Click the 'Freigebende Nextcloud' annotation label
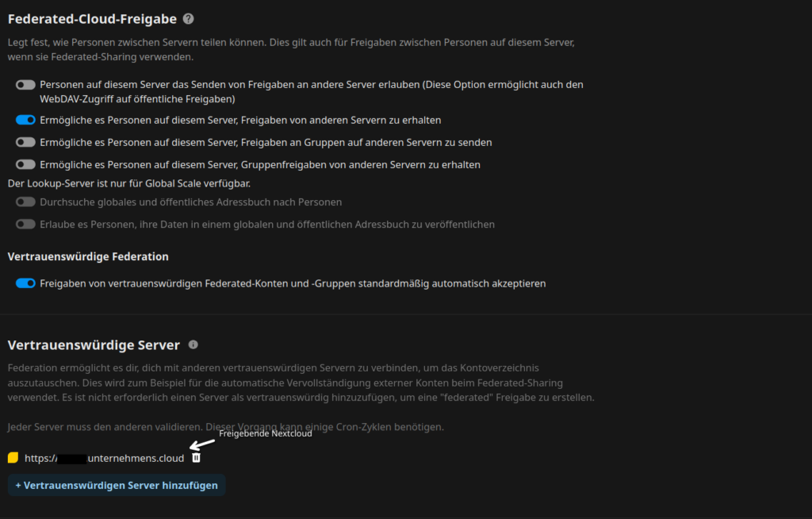This screenshot has width=812, height=519. click(x=265, y=433)
